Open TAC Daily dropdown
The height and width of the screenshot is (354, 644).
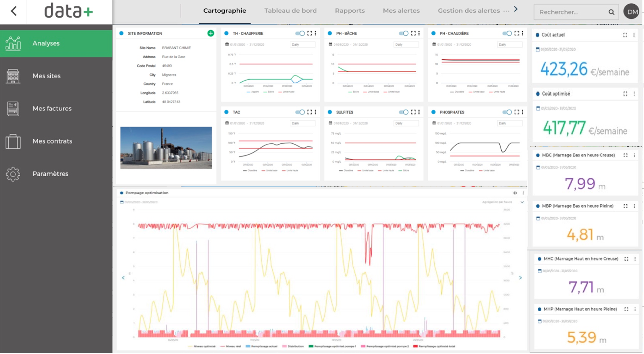point(302,123)
